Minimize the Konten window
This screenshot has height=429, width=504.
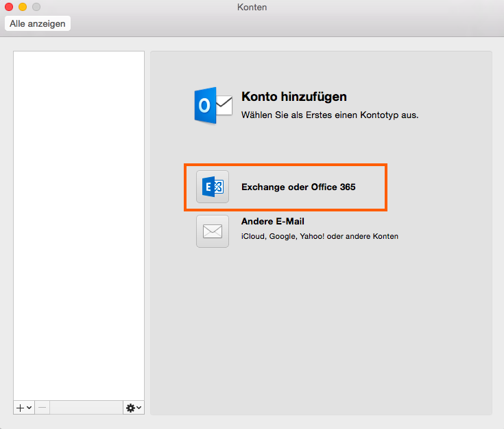point(23,7)
